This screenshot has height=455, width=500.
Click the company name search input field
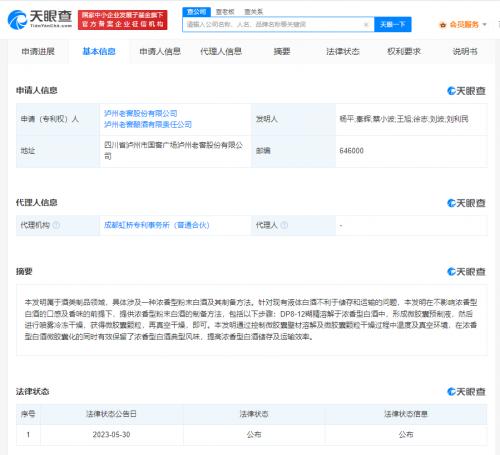(x=273, y=24)
